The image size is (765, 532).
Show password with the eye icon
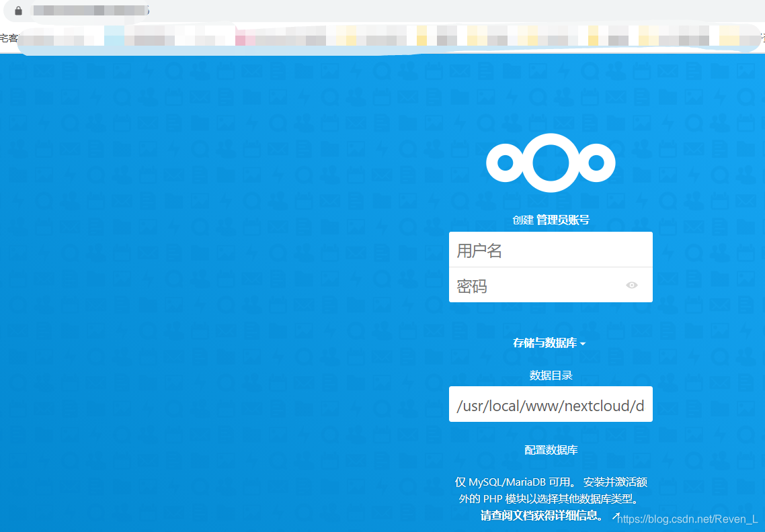click(632, 285)
